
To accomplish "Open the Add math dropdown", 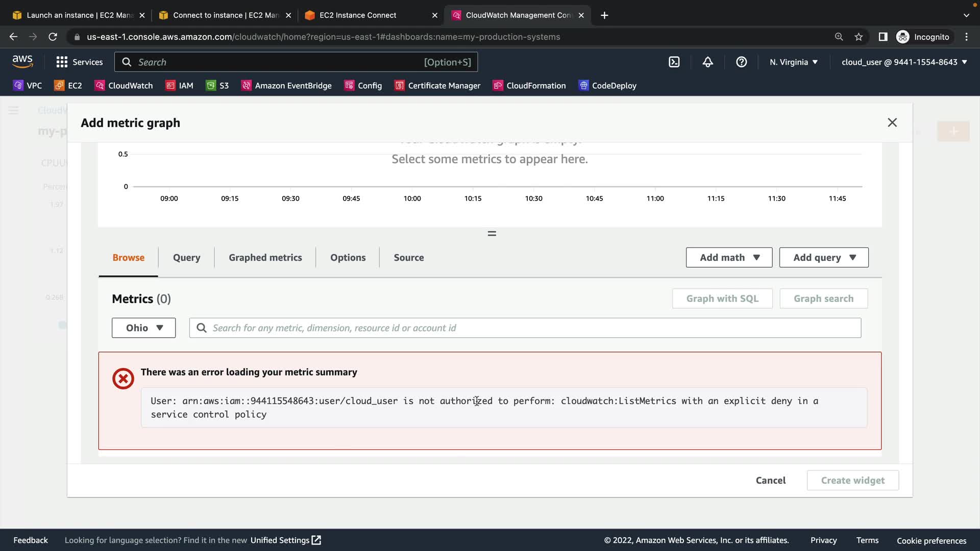I will click(x=729, y=258).
